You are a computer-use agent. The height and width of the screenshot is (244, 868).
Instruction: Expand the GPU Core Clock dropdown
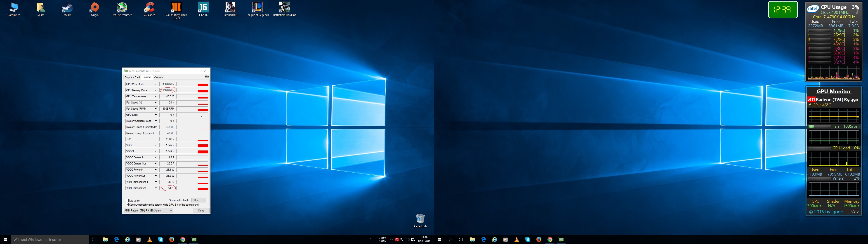(x=156, y=84)
